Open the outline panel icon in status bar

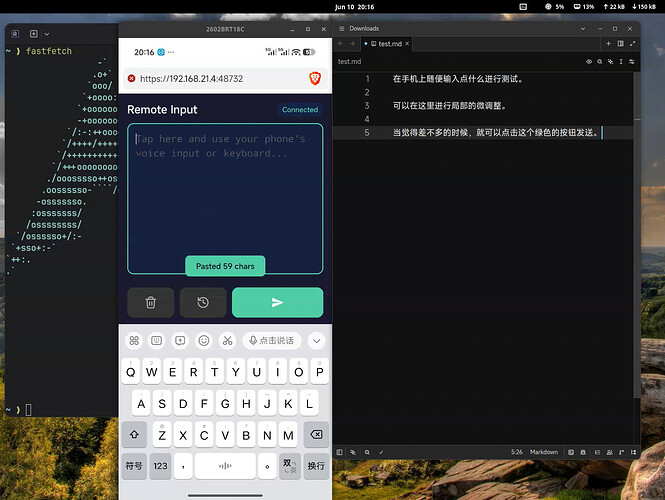pyautogui.click(x=597, y=452)
